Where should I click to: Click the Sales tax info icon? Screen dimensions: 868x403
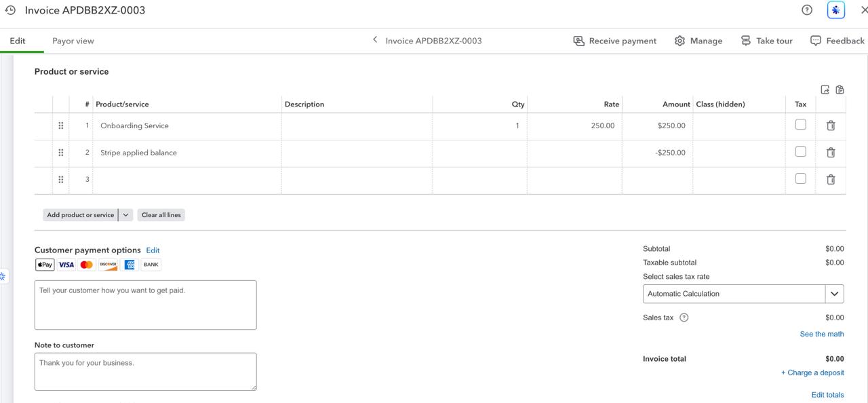684,318
